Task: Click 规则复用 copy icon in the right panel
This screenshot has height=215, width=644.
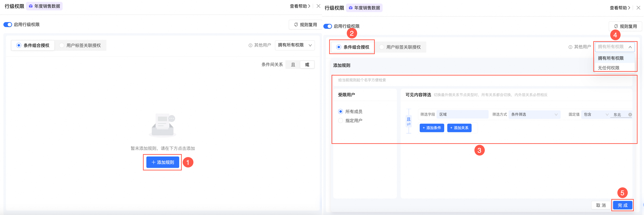Action: pyautogui.click(x=616, y=27)
